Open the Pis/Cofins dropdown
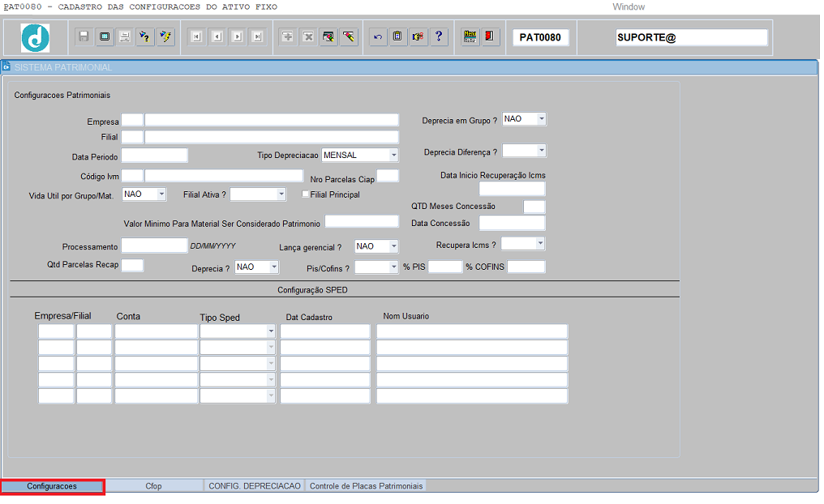This screenshot has height=504, width=824. tap(393, 267)
